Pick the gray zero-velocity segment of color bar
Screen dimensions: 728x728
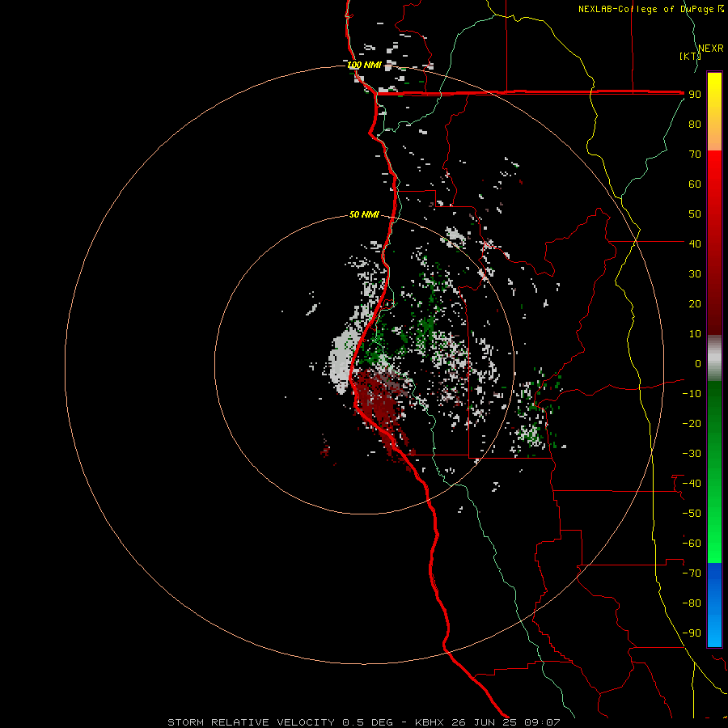(x=714, y=358)
